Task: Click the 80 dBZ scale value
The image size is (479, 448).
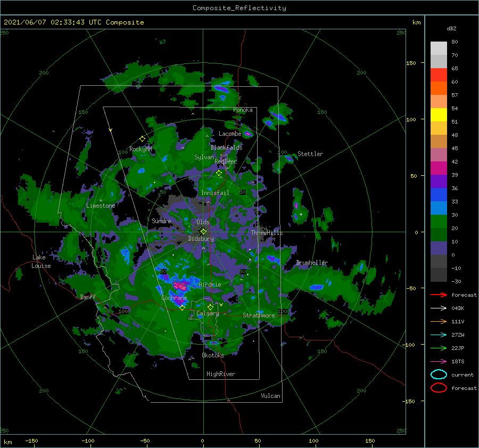Action: pos(455,42)
